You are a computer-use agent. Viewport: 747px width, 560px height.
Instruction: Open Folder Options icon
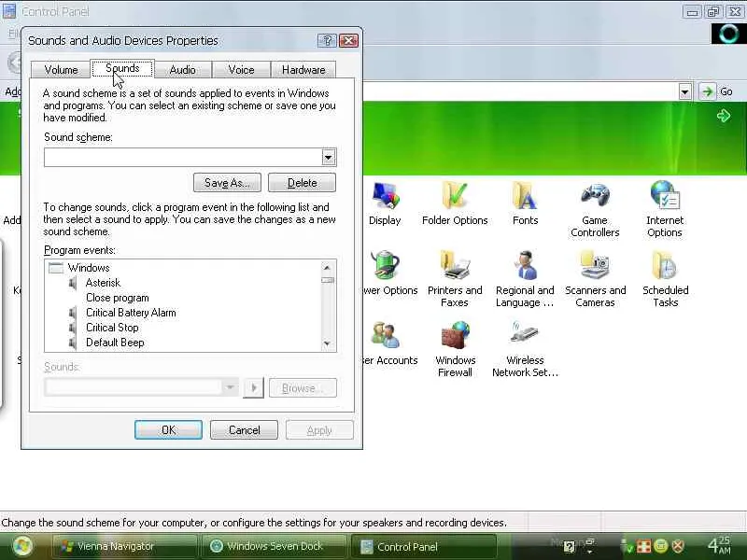[455, 195]
